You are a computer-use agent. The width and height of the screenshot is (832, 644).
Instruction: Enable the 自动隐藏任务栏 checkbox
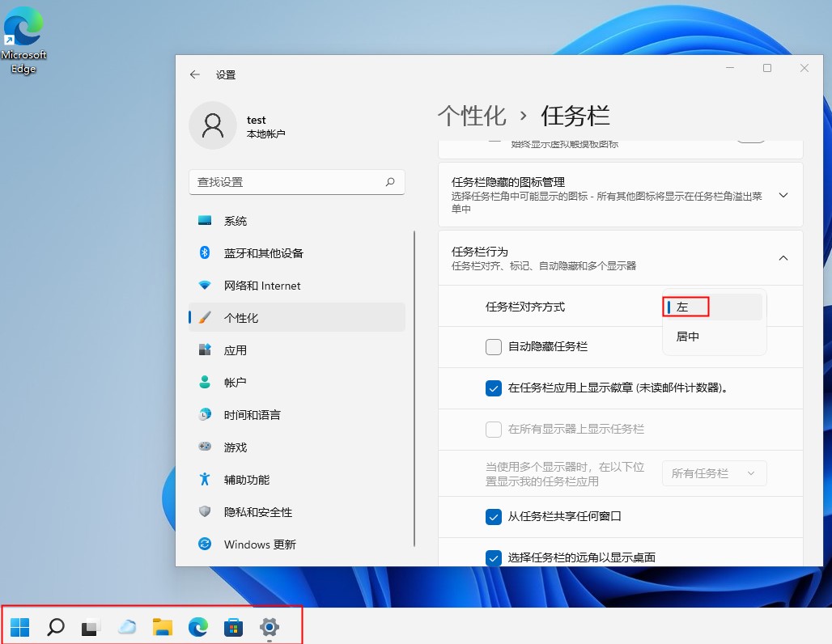pyautogui.click(x=494, y=346)
